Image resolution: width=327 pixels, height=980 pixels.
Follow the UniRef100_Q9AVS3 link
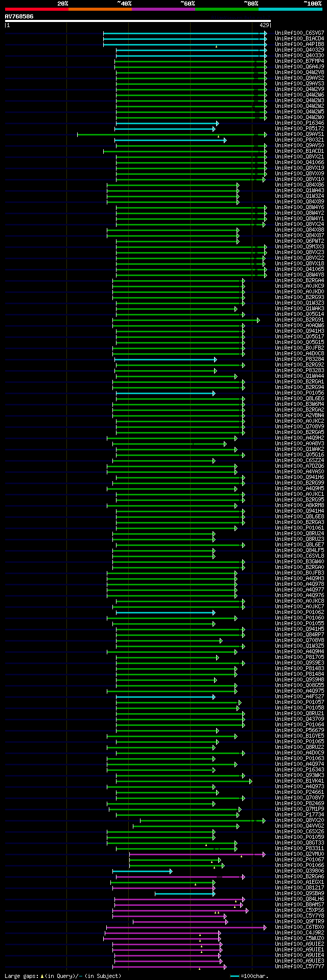[299, 83]
